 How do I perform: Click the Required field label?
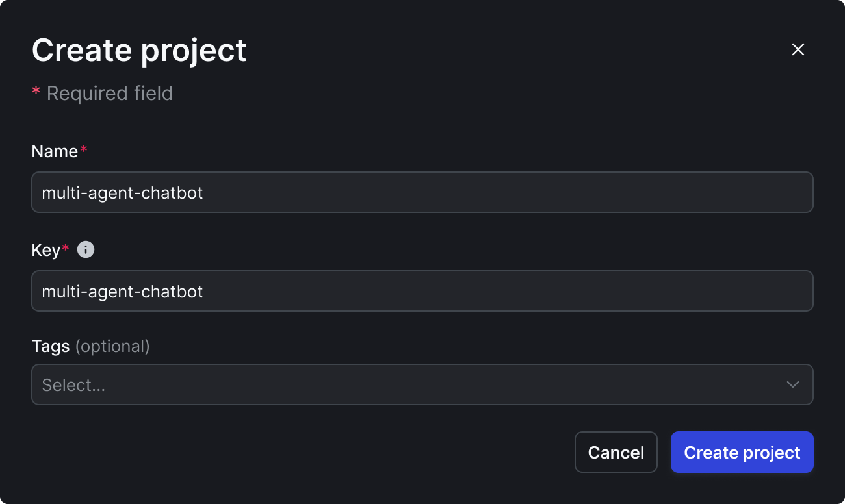pos(109,93)
